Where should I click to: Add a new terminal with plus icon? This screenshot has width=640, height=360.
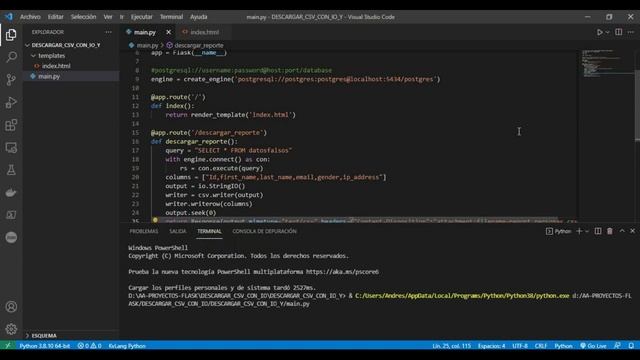click(579, 231)
